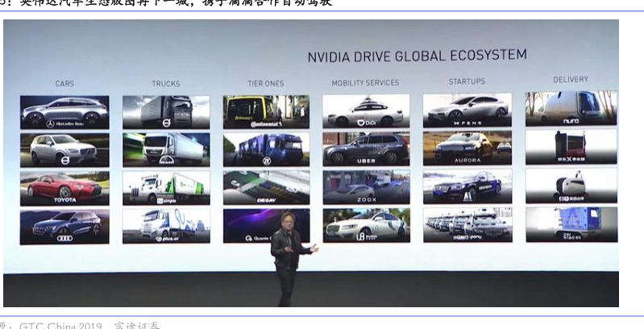
Task: Click the STARTUPS column heading
Action: (x=467, y=81)
